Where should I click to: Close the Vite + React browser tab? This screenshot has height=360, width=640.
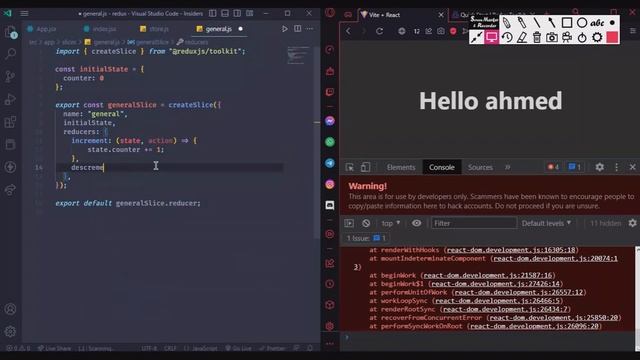tap(441, 15)
